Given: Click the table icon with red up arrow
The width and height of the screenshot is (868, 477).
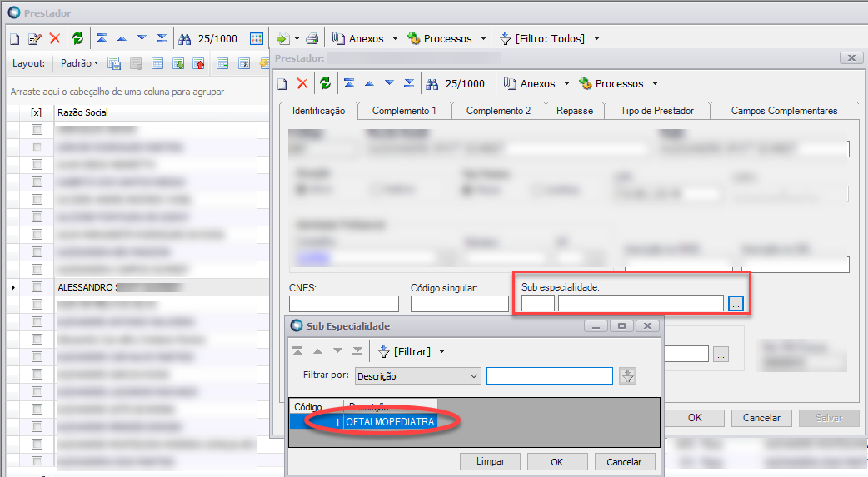Looking at the screenshot, I should pyautogui.click(x=199, y=63).
